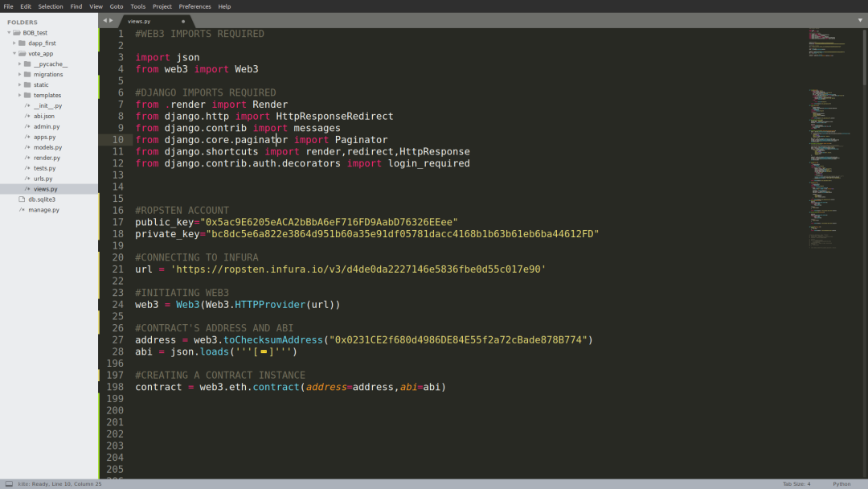Collapse the vote_app folder

[14, 54]
